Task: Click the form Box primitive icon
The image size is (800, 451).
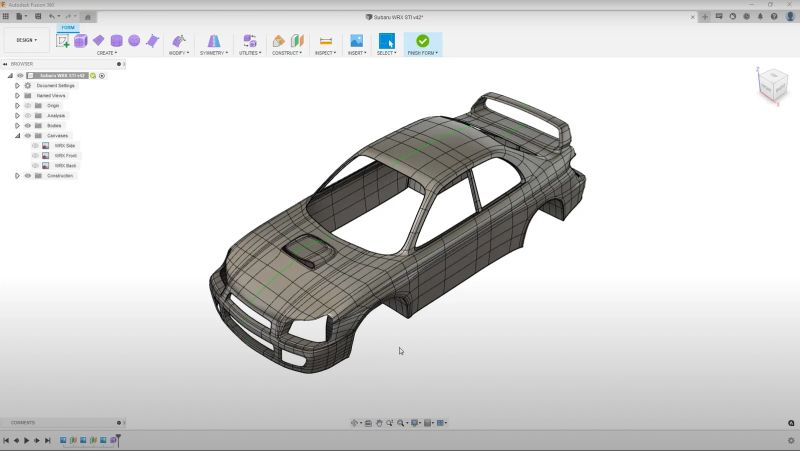Action: [81, 41]
